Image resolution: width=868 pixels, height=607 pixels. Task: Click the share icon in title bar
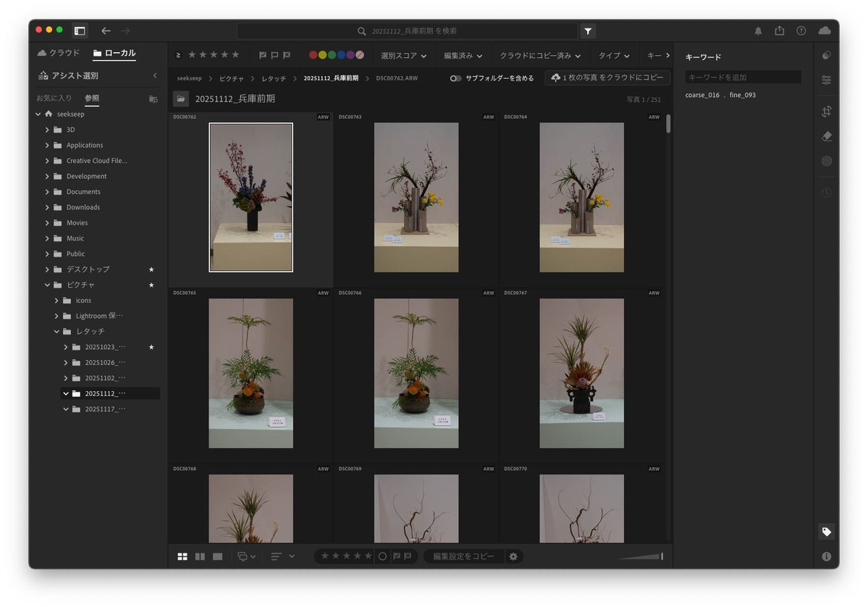[x=779, y=31]
